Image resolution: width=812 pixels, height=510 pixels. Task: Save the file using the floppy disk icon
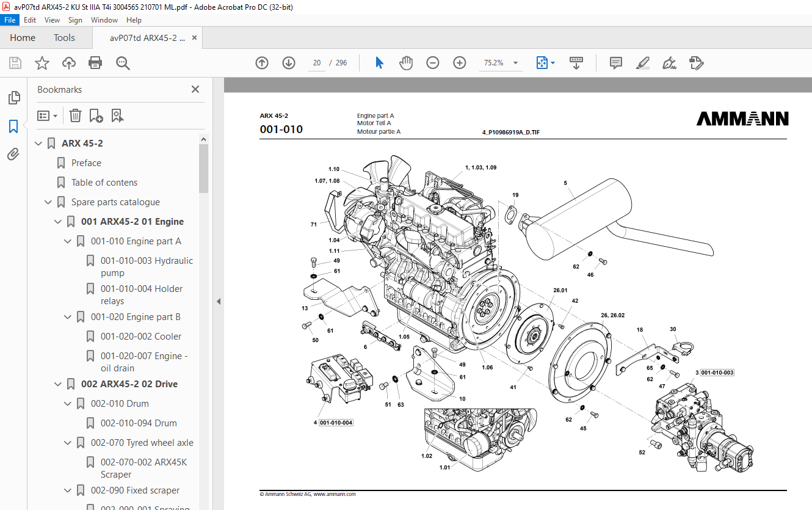[x=15, y=63]
